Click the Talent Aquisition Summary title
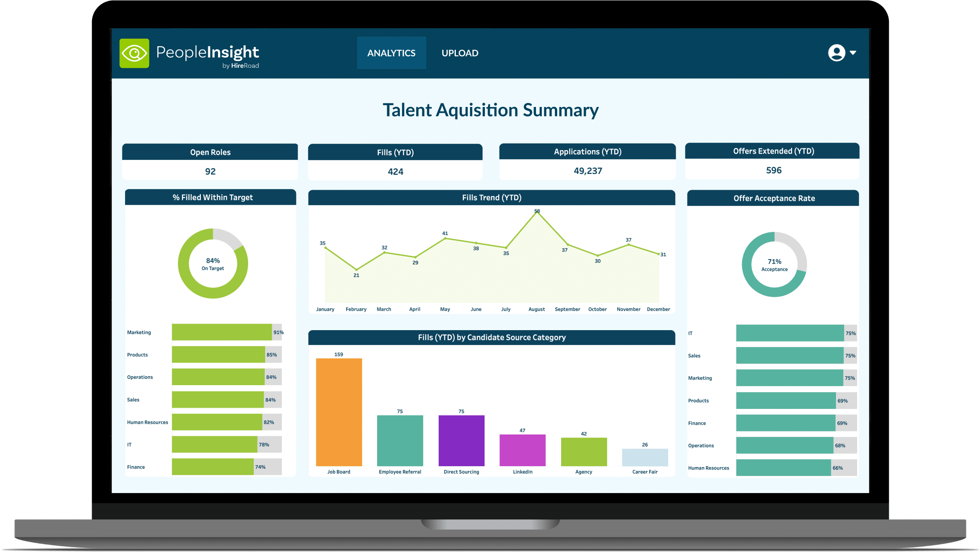The width and height of the screenshot is (980, 552). click(x=490, y=110)
